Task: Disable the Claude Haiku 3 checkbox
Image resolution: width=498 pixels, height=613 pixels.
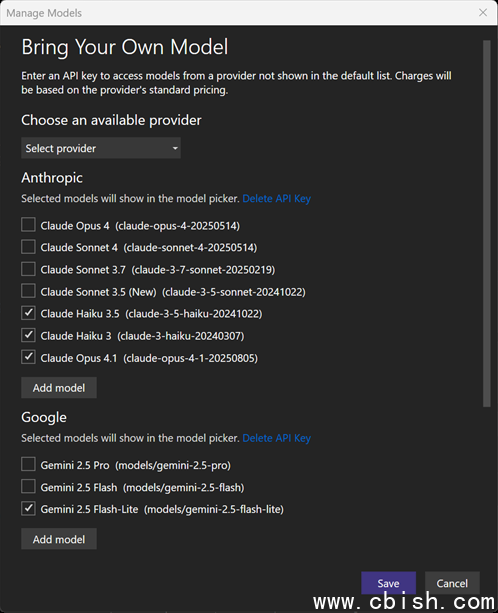Action: pyautogui.click(x=28, y=335)
